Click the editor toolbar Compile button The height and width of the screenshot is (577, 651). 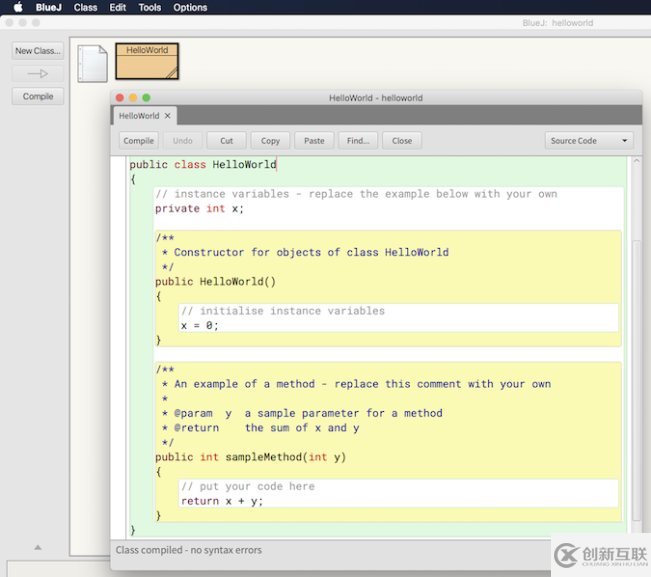click(139, 141)
